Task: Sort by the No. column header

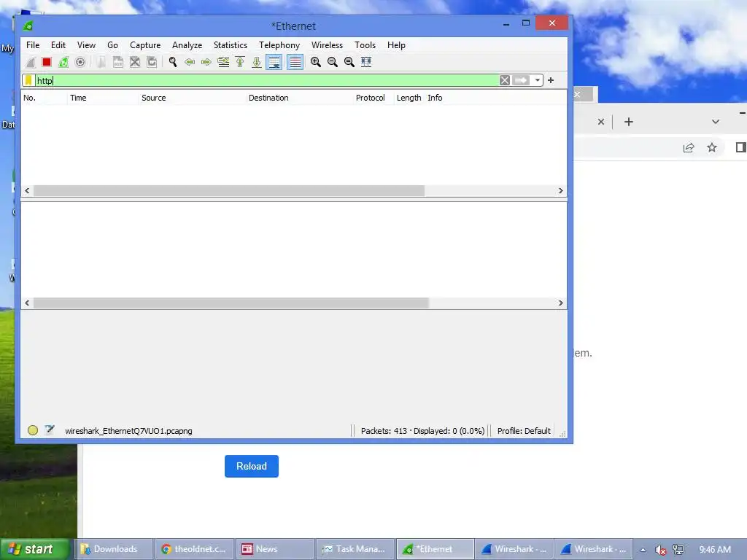Action: tap(44, 98)
